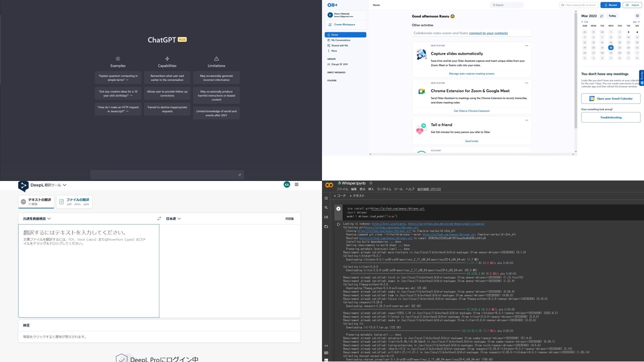This screenshot has height=362, width=644.
Task: Add a text cell with + テキスト
Action: coord(357,196)
